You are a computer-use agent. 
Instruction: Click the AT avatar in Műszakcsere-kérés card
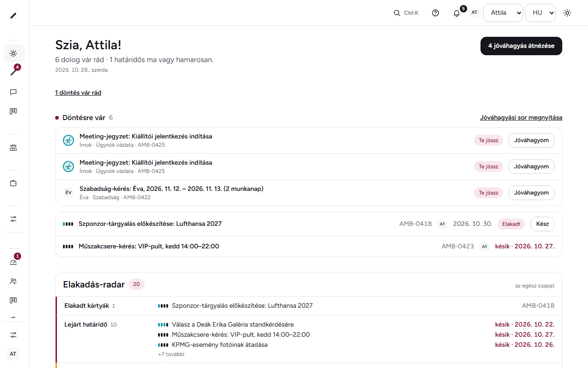pyautogui.click(x=485, y=246)
